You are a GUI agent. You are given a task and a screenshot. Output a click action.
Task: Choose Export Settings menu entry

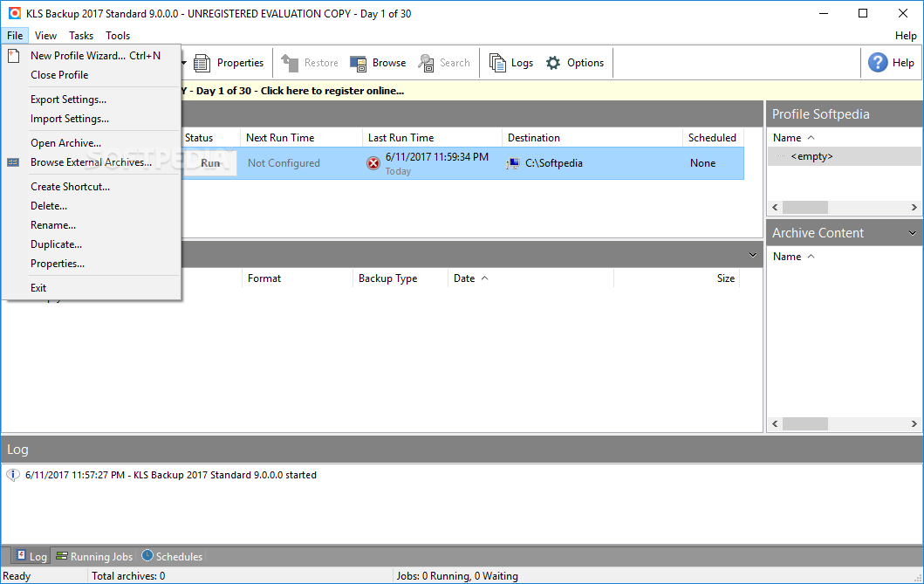click(x=92, y=99)
